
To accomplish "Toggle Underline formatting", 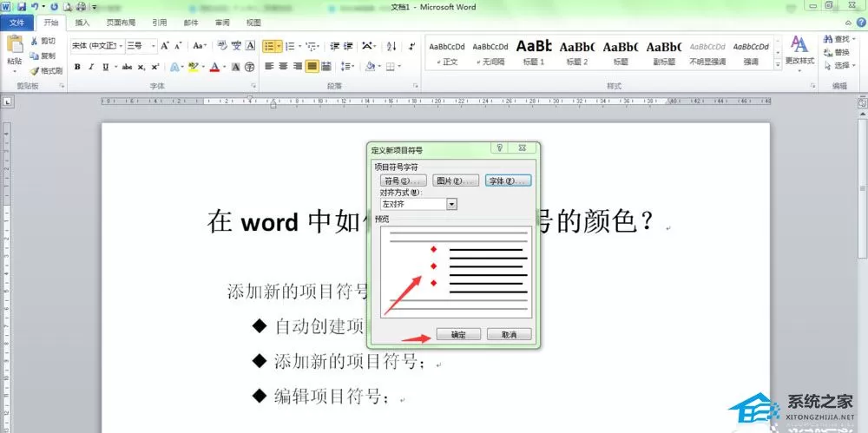I will pos(105,67).
